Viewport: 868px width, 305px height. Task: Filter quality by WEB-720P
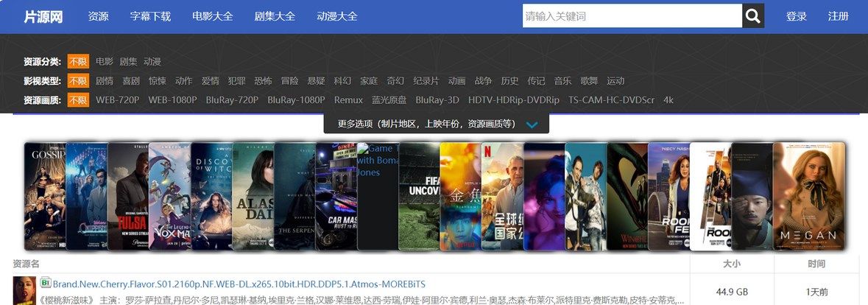tap(117, 100)
